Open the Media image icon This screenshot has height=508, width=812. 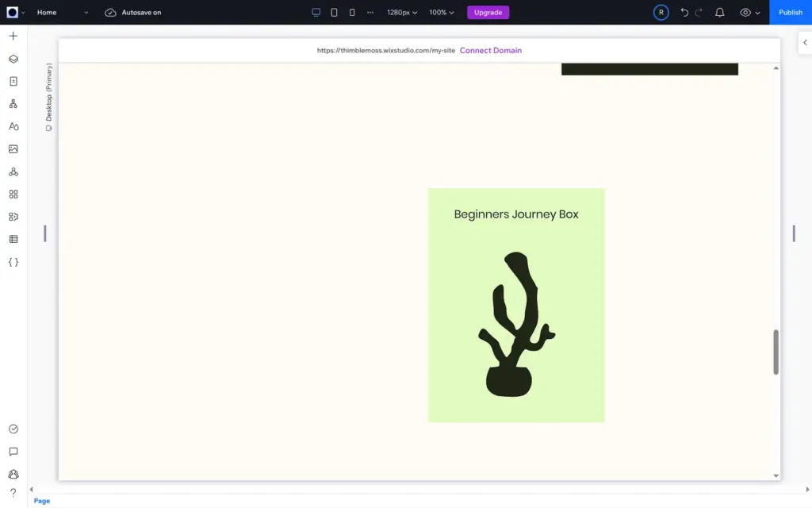[13, 149]
